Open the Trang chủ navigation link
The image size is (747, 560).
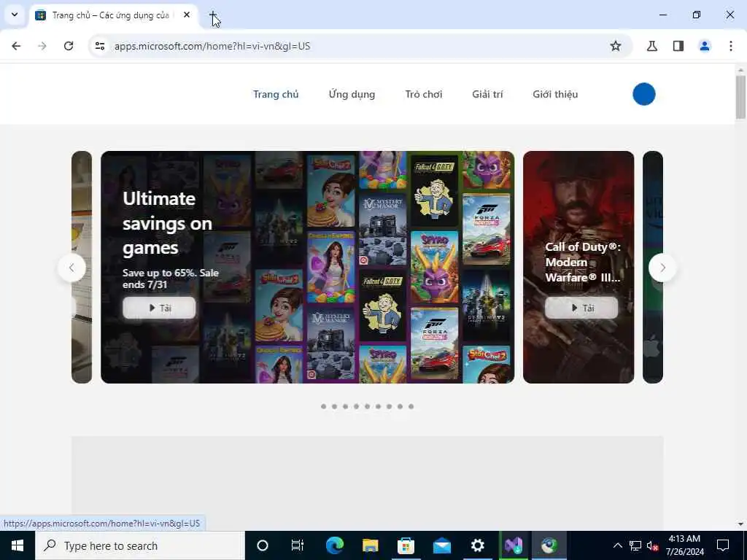[276, 94]
